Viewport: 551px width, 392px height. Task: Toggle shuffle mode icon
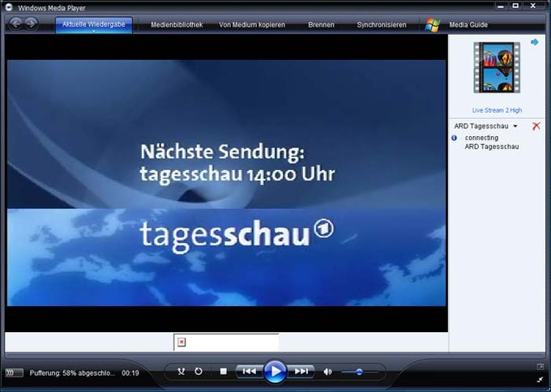(x=182, y=371)
